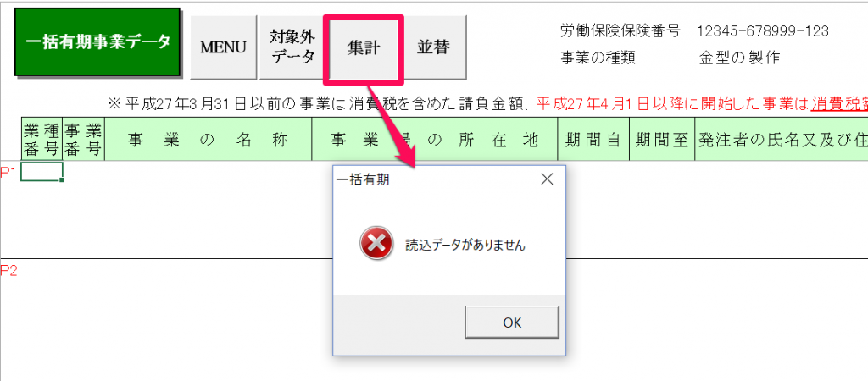Select the 労働保険保険番号 value 12345-678999-123

pyautogui.click(x=763, y=31)
